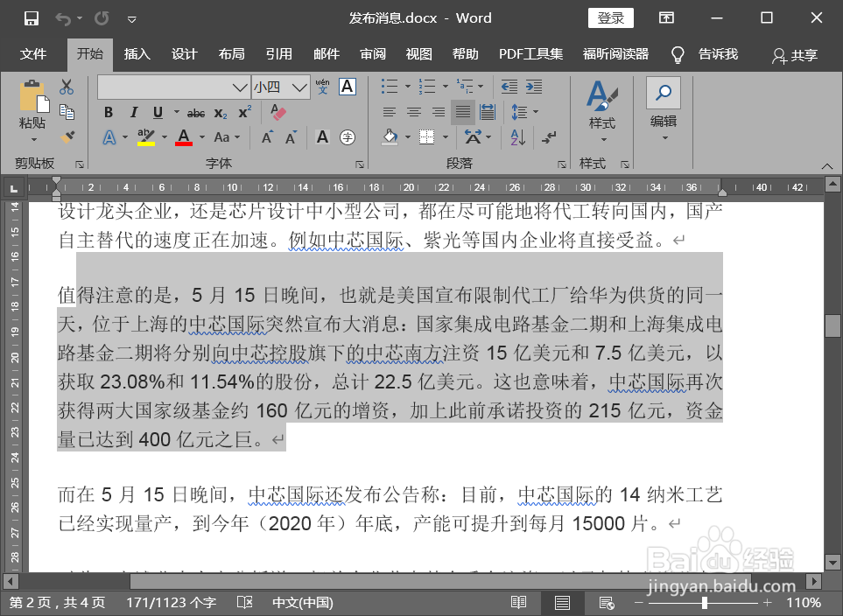Viewport: 843px width, 616px height.
Task: Open phonetic guide (wén) tool
Action: tap(322, 87)
